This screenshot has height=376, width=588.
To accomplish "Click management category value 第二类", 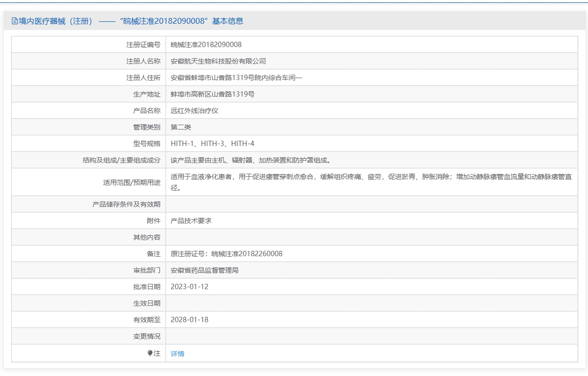I will [181, 127].
